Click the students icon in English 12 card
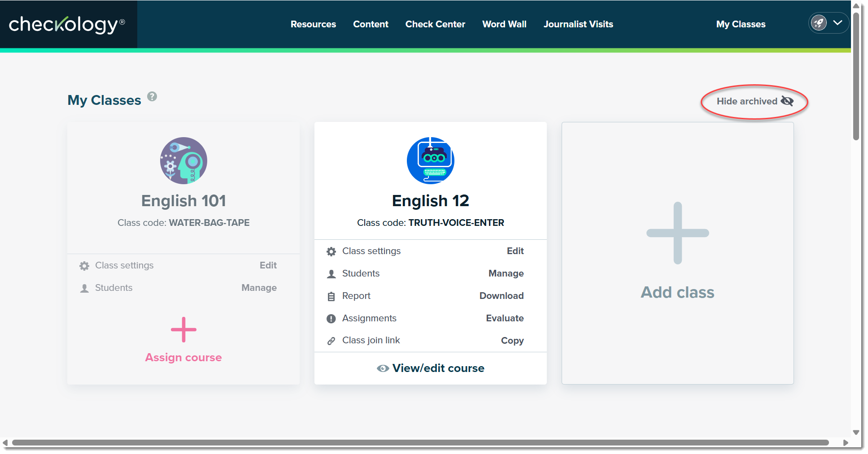 (x=331, y=274)
